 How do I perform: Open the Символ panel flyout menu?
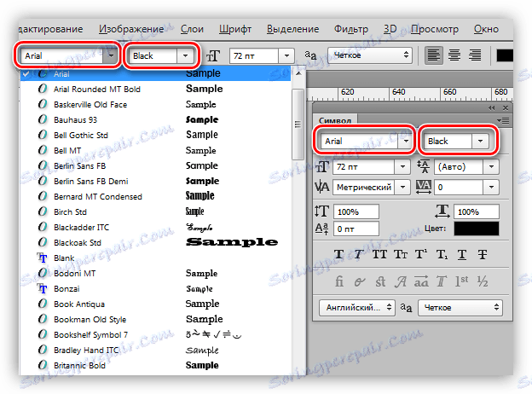pos(503,120)
